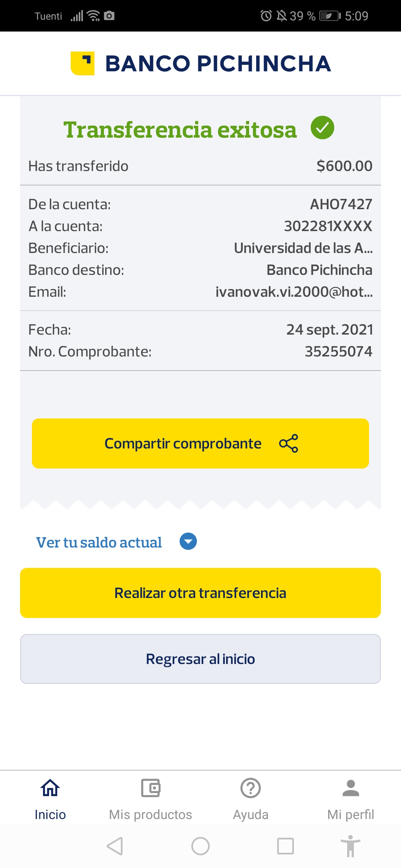Viewport: 401px width, 868px height.
Task: Open the Ayuda tab label
Action: coord(251,815)
